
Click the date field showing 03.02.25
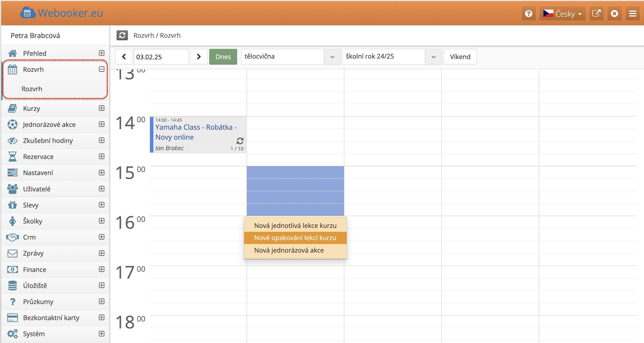[161, 57]
